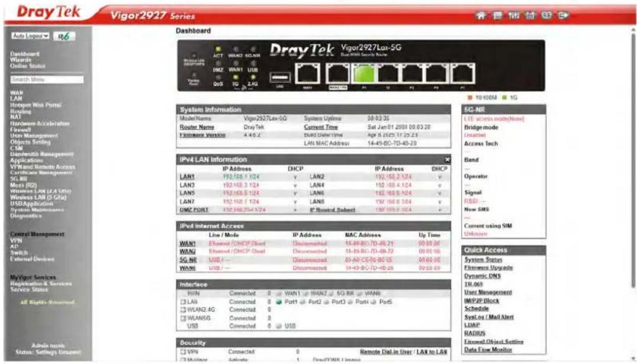Click the LAN to LAN link
This screenshot has height=364, width=637.
coord(432,352)
